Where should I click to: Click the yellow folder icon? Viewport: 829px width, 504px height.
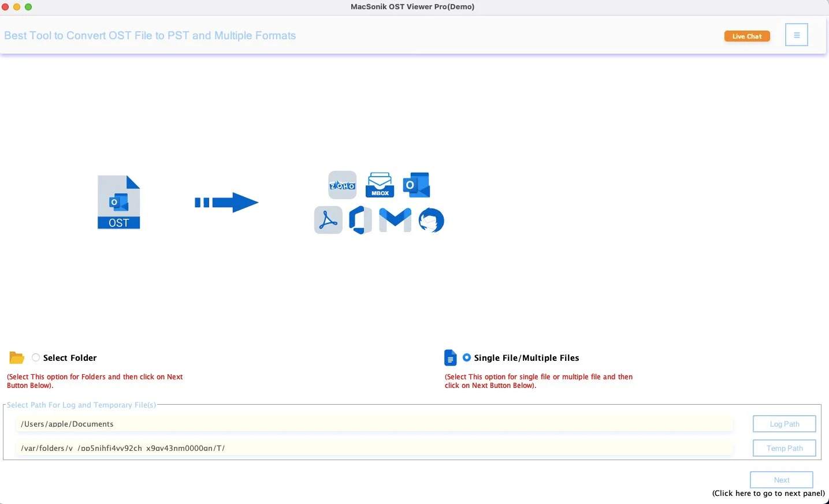point(17,358)
